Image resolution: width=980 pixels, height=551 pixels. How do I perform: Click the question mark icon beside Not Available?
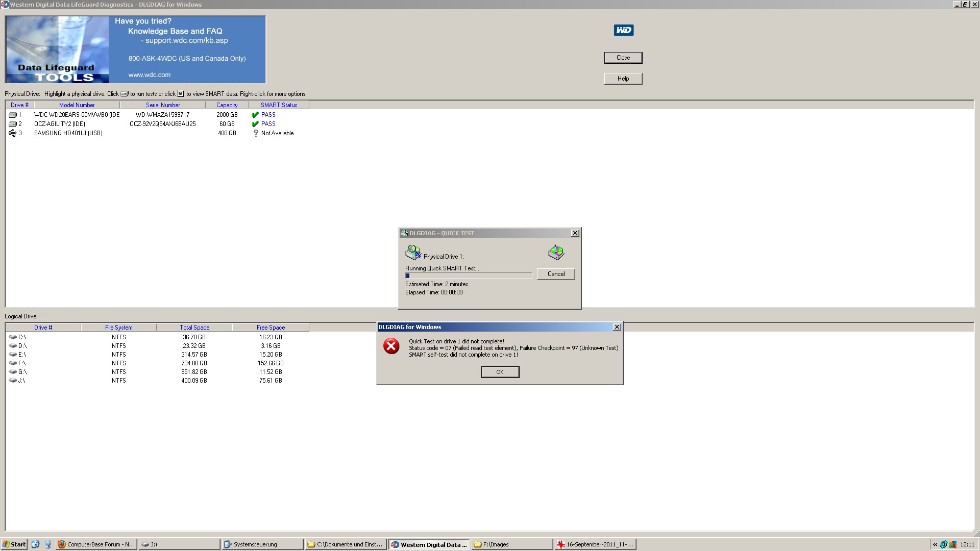(x=256, y=133)
